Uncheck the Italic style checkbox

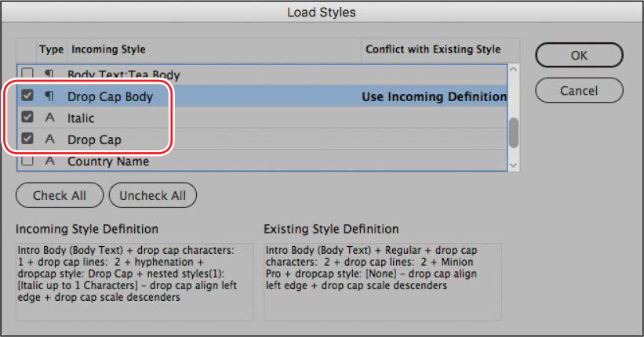[x=27, y=117]
